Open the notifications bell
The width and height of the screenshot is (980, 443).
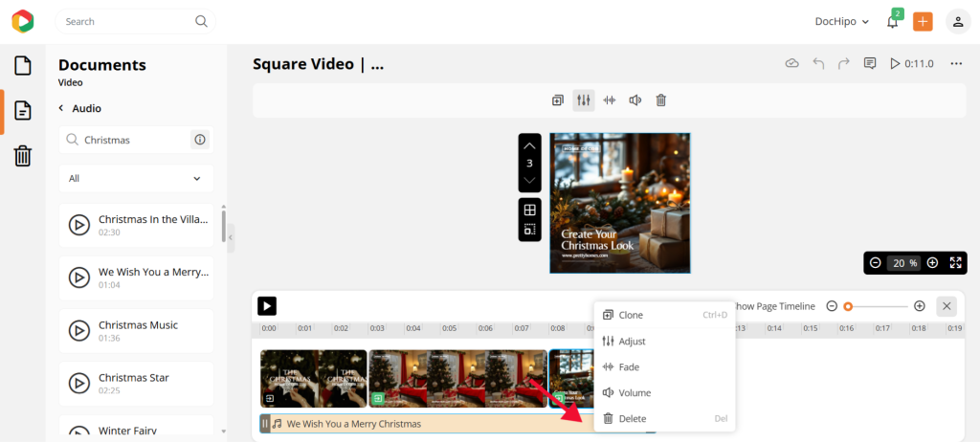[x=893, y=22]
